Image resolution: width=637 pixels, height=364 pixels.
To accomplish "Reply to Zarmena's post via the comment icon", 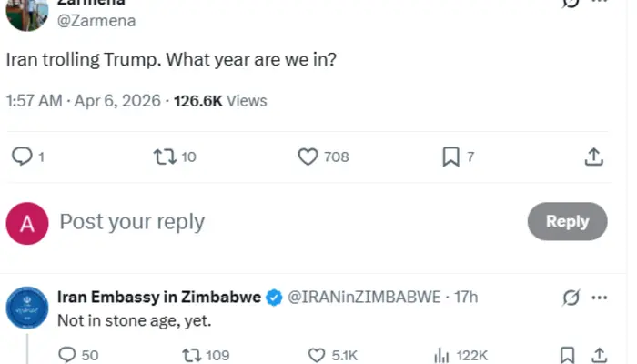I will (22, 157).
